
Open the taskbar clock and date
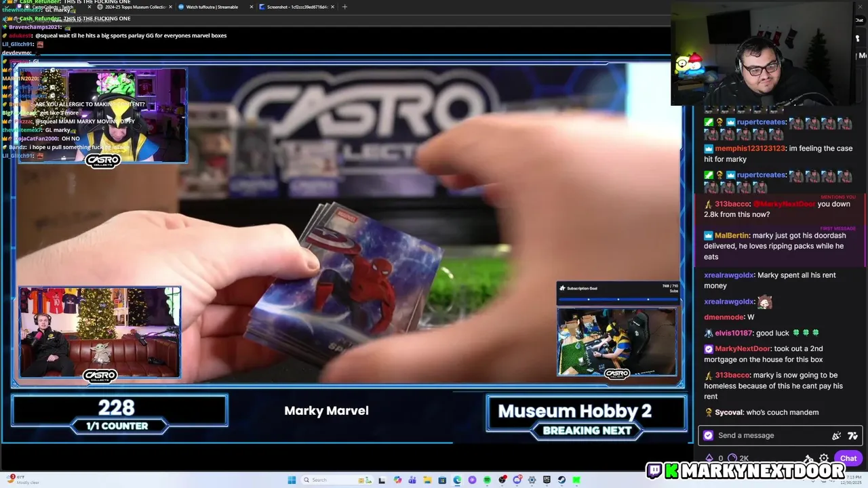point(850,480)
